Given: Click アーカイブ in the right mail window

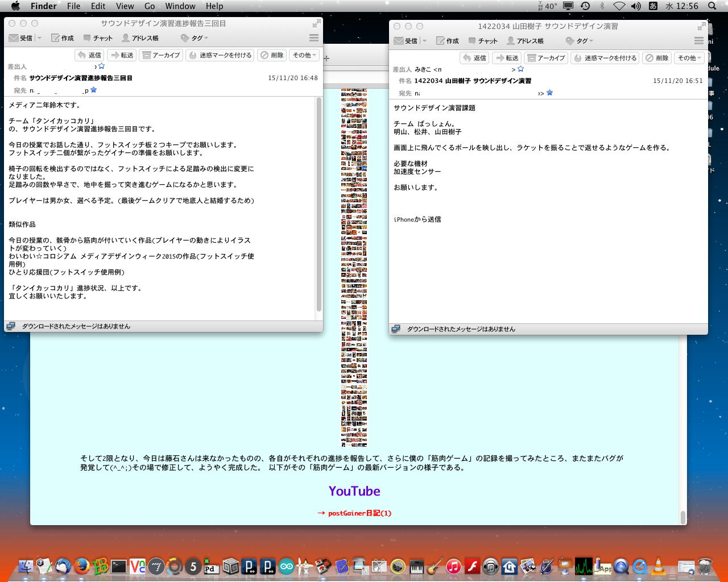Looking at the screenshot, I should point(546,58).
